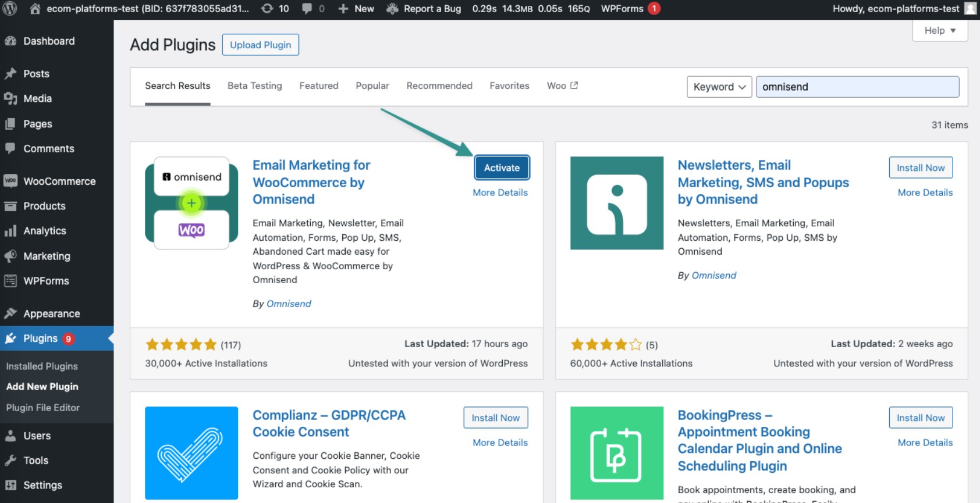
Task: Click the Posts pin icon in sidebar
Action: coord(10,74)
